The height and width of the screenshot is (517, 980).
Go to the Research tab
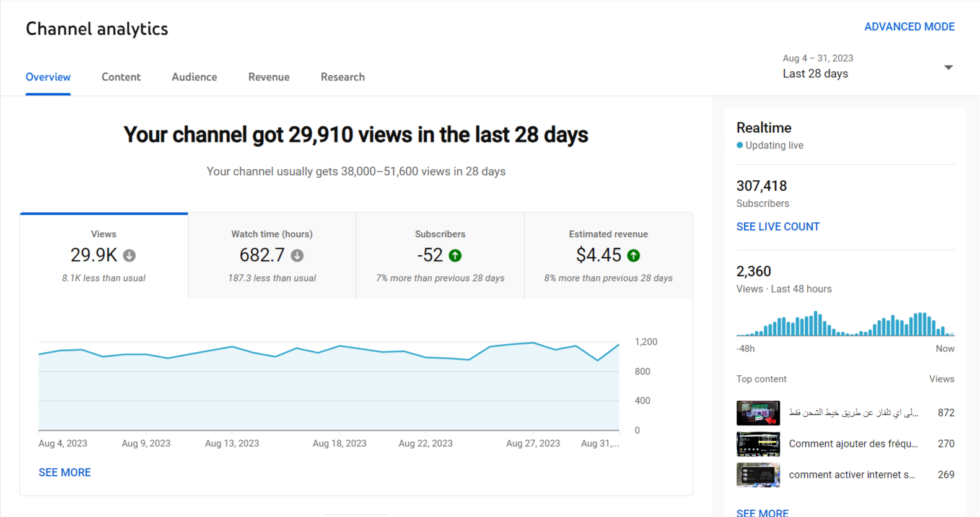tap(343, 77)
